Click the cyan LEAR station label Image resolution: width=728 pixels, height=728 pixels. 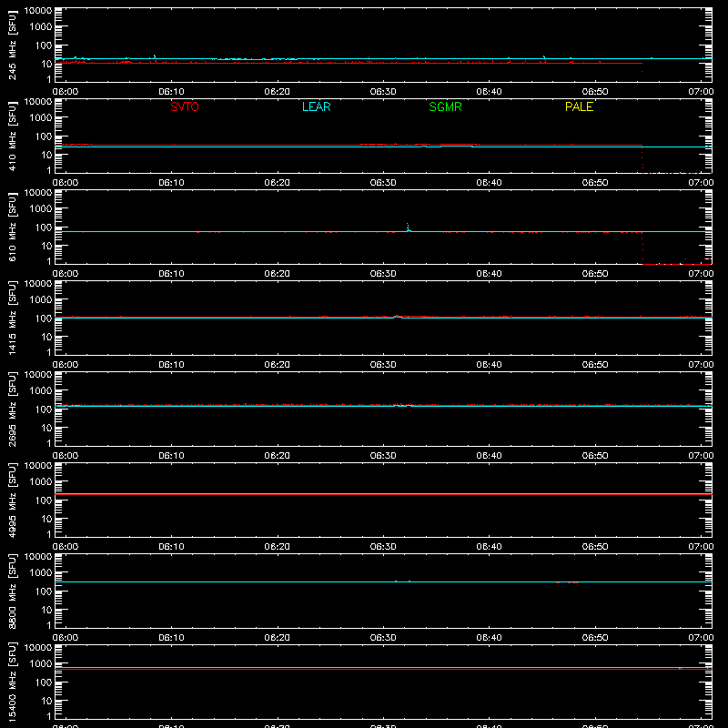[x=316, y=106]
